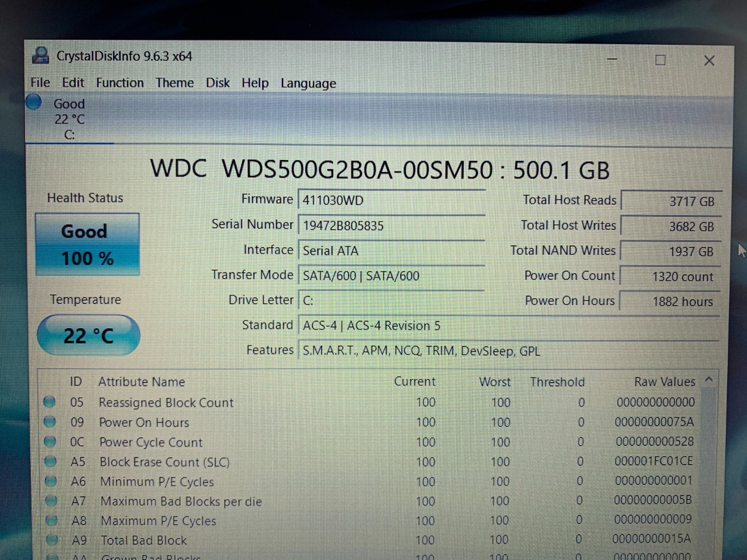Click the blue Good status circle for drive C:
The image size is (747, 560).
(x=34, y=102)
